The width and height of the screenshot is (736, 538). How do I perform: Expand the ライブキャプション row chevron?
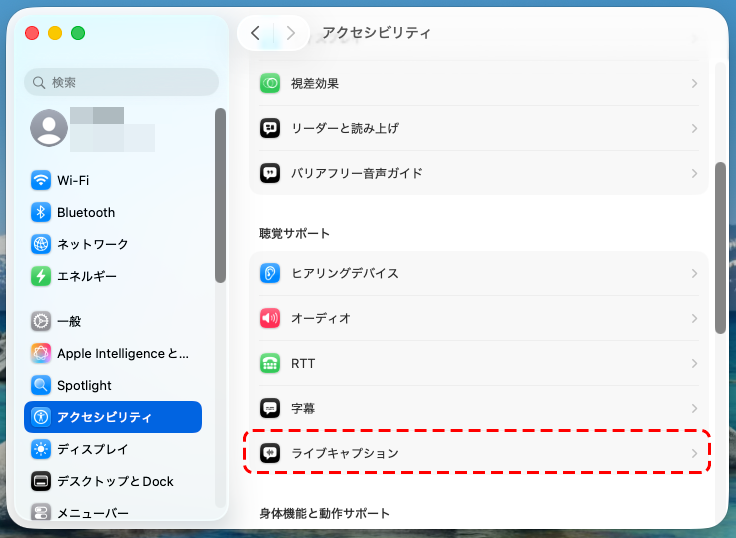coord(694,453)
